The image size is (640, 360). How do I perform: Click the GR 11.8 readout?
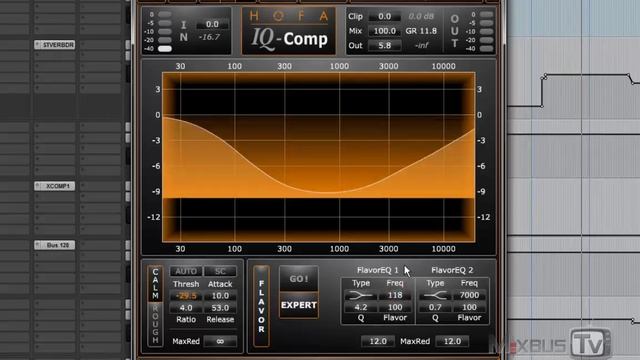click(x=421, y=31)
